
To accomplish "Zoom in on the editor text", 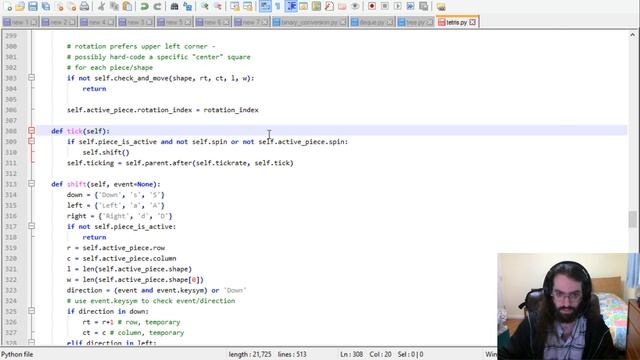I will point(205,6).
